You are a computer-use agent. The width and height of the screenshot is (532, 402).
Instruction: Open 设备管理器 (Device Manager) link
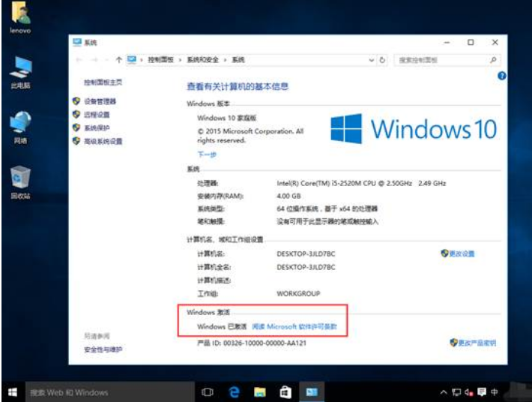(100, 101)
